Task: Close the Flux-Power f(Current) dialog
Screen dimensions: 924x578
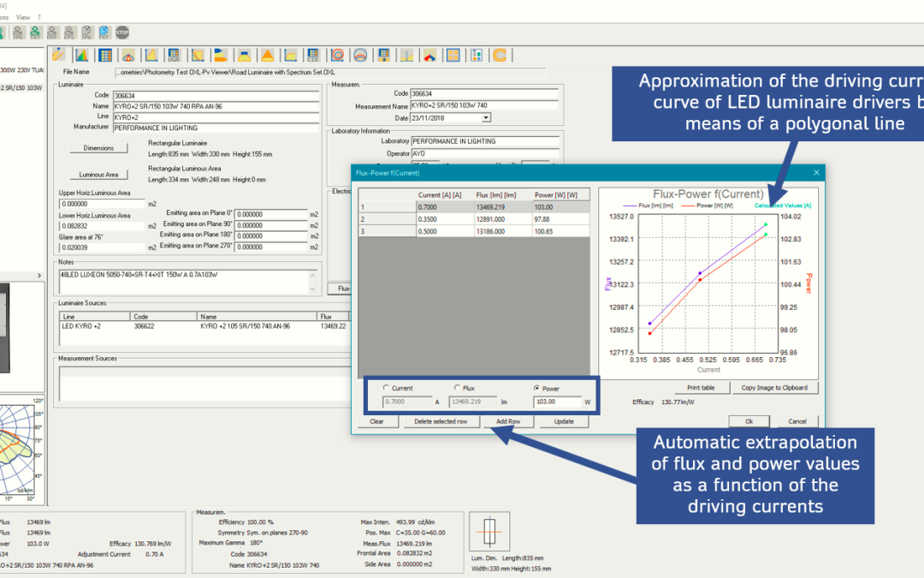Action: click(816, 173)
